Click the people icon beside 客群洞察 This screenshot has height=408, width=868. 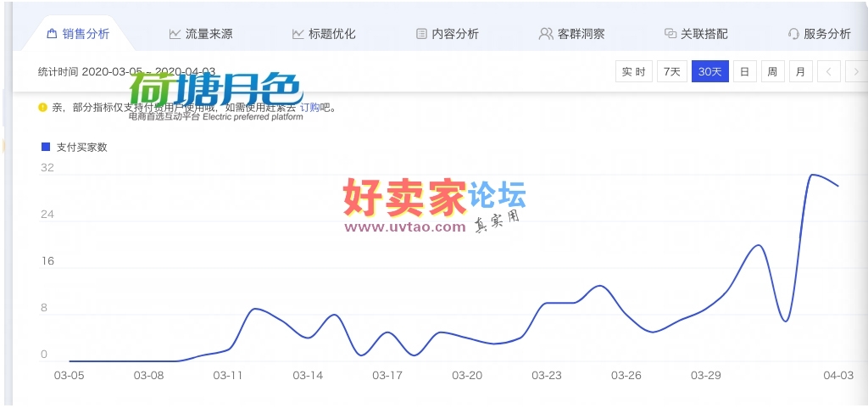546,34
